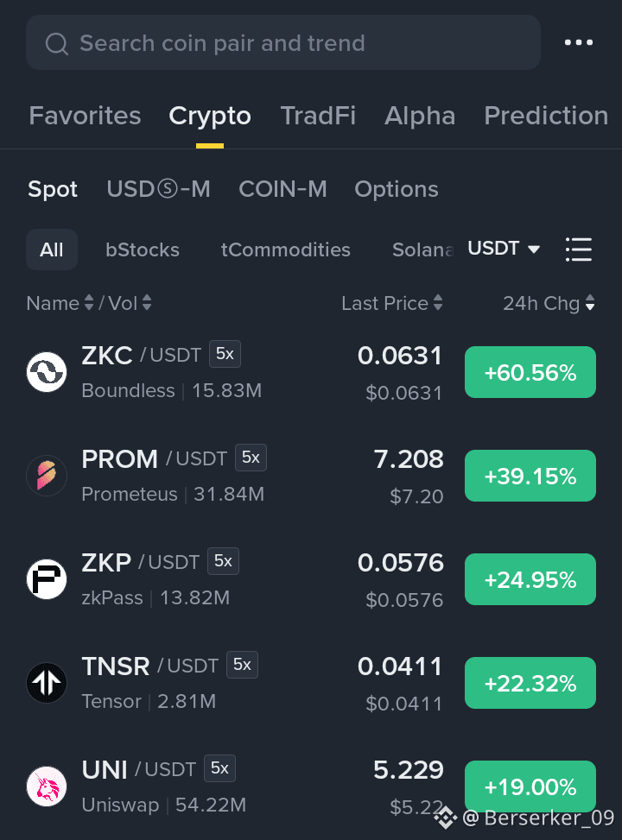Select the 5x leverage tag on PROM
The height and width of the screenshot is (840, 622).
click(x=251, y=458)
